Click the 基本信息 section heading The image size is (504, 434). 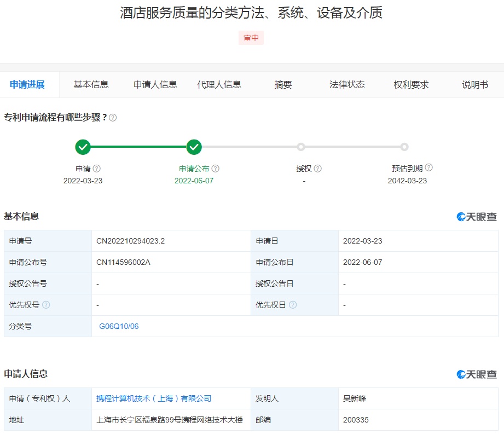coord(21,216)
